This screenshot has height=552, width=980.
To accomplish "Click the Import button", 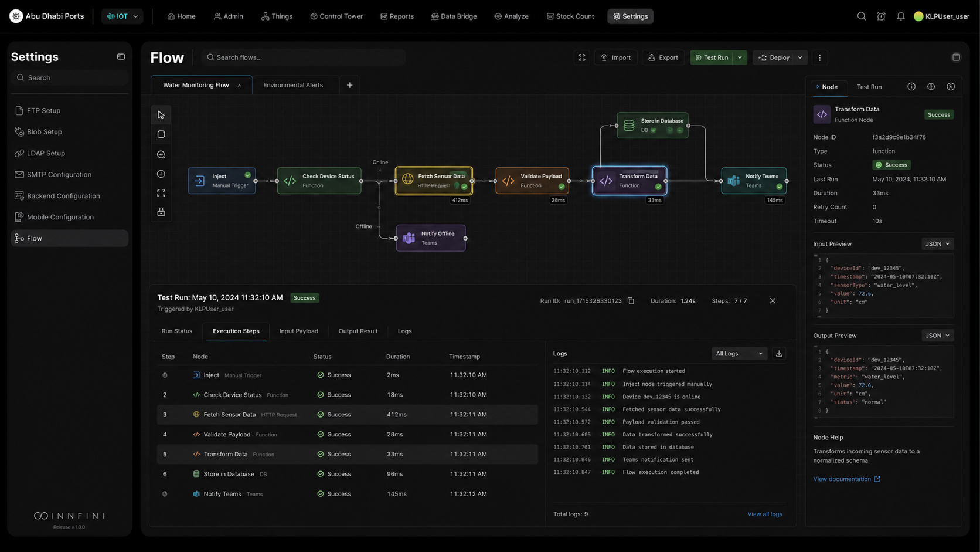I will tap(615, 57).
